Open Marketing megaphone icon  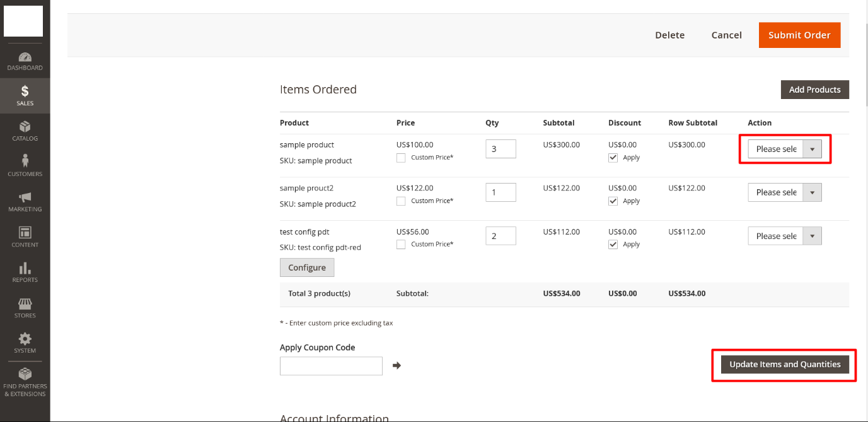(x=25, y=198)
